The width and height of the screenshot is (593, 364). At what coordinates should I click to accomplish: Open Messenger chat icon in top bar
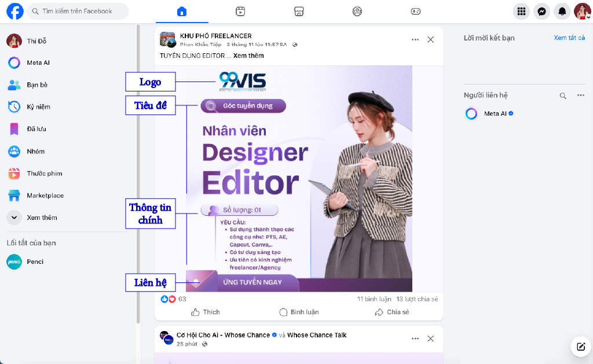coord(541,12)
